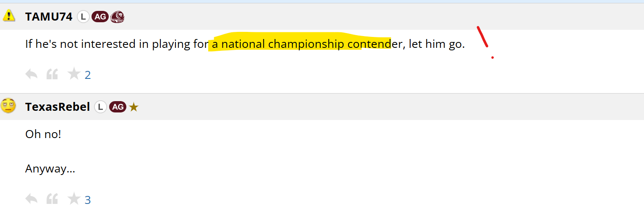Click the gold star beside TexasRebel
Image resolution: width=644 pixels, height=214 pixels.
134,107
